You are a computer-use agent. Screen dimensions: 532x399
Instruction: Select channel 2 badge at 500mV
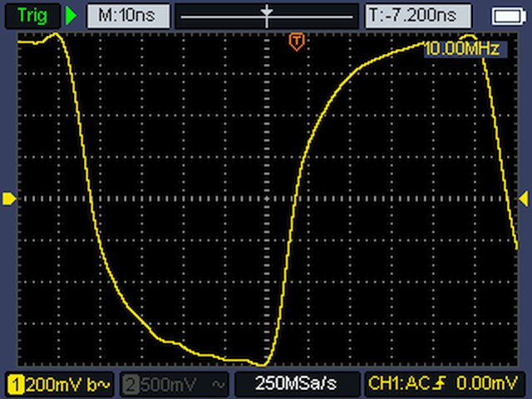(x=131, y=385)
